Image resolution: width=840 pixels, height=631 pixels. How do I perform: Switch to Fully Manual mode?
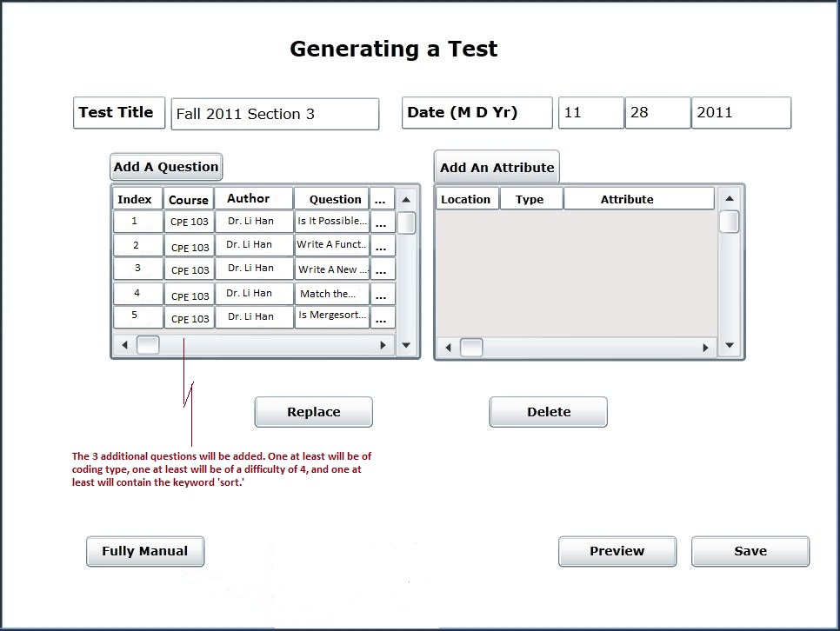145,551
